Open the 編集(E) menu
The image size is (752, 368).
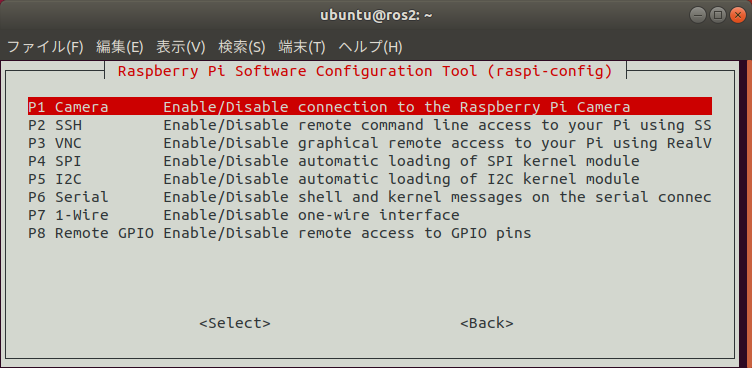pyautogui.click(x=119, y=47)
